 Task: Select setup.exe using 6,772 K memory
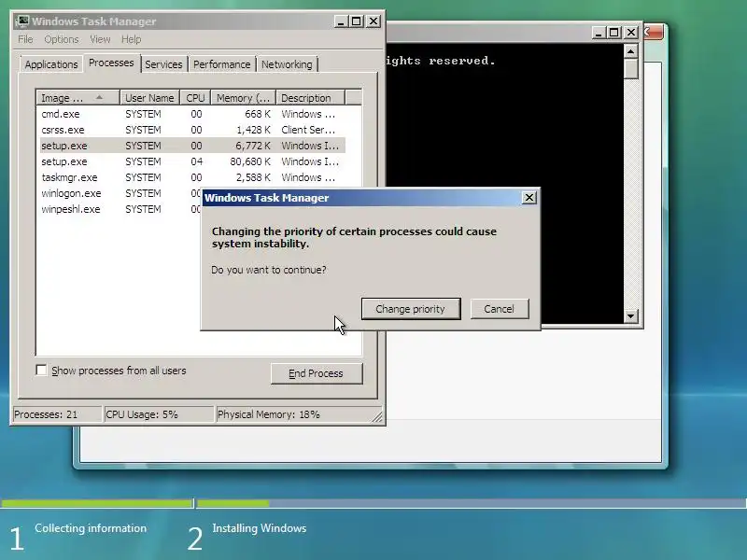(192, 146)
